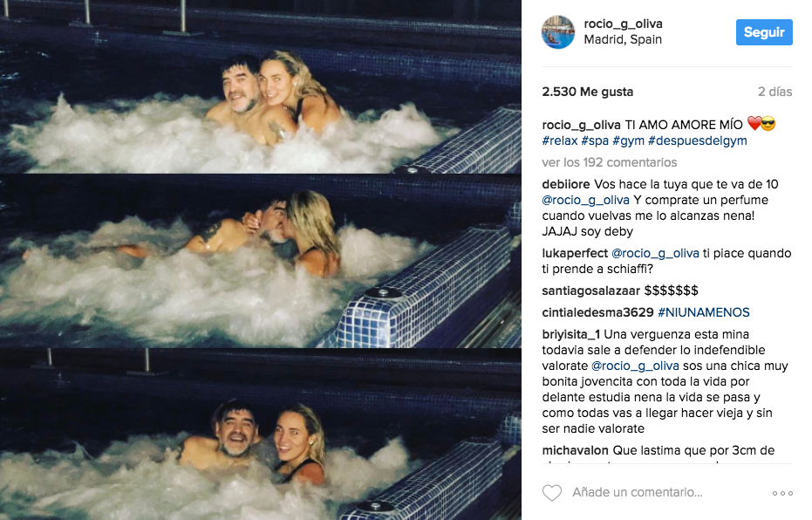Screen dimensions: 812x520
Task: Open the #relax hashtag
Action: [x=559, y=140]
